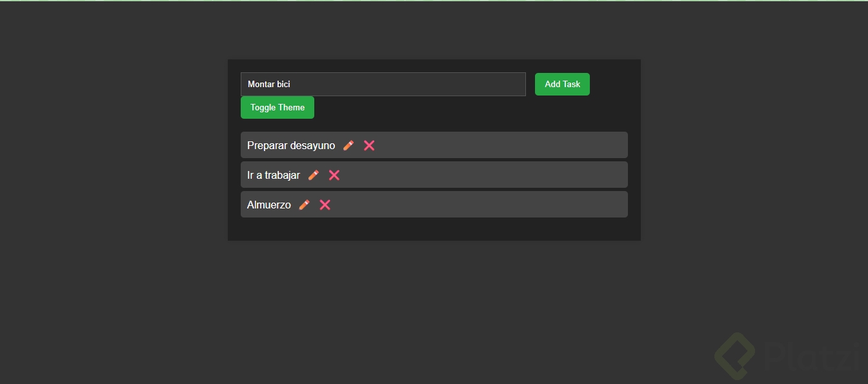Screen dimensions: 868x384
Task: Click the dark card area below the task list
Action: [x=434, y=229]
